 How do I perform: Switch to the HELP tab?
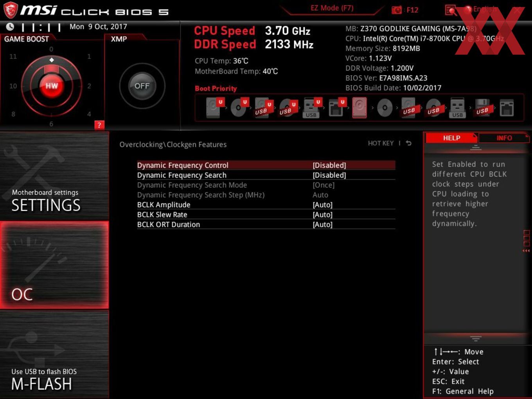coord(451,138)
